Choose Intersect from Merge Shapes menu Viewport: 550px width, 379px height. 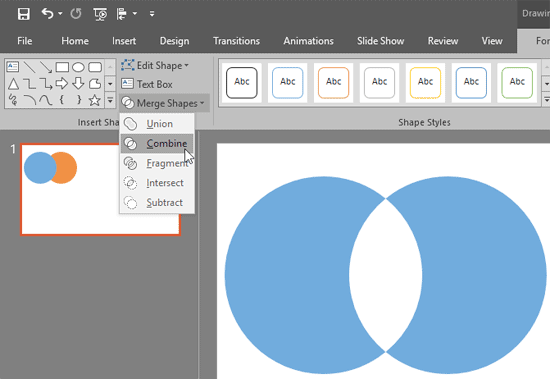(157, 183)
